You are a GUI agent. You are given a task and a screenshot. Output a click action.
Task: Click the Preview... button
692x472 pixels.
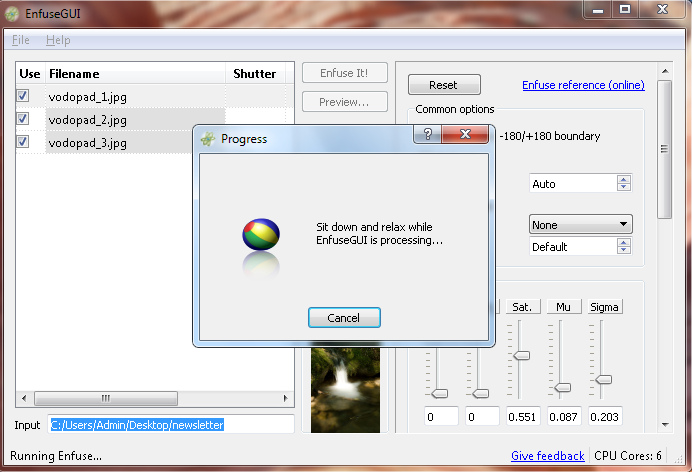345,102
